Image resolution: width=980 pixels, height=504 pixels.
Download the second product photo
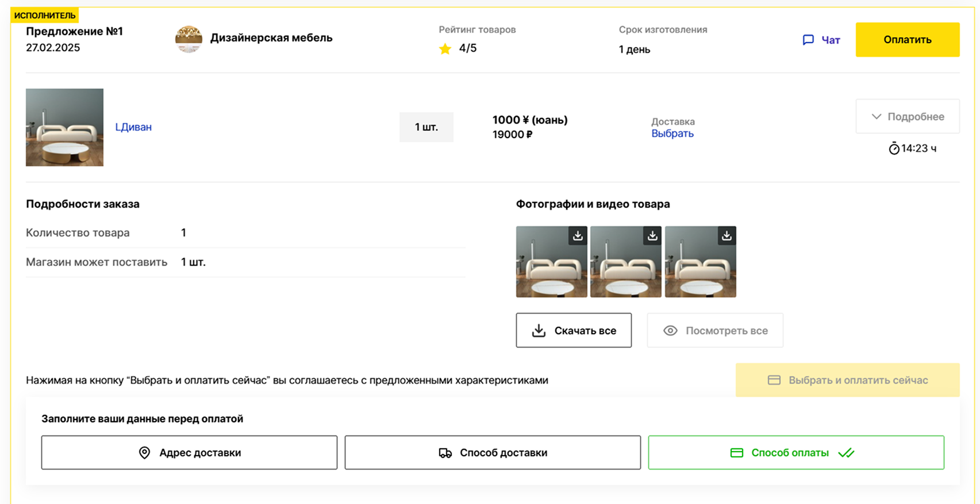coord(652,236)
